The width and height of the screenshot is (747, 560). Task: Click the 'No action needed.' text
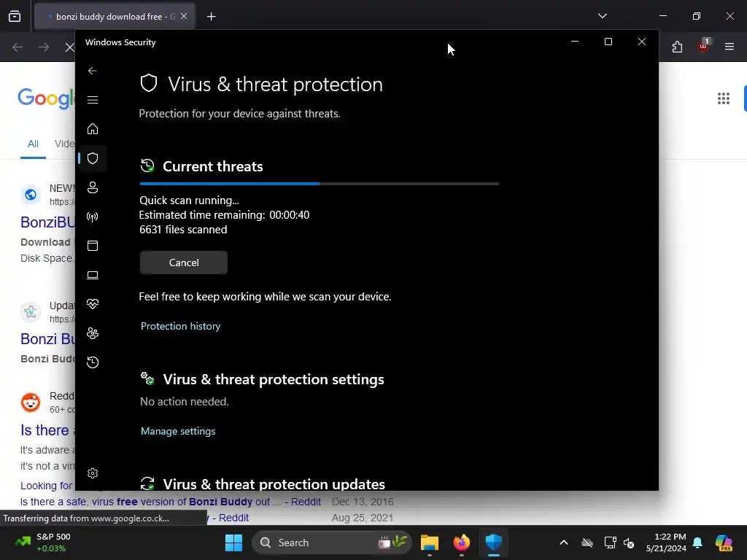[185, 402]
